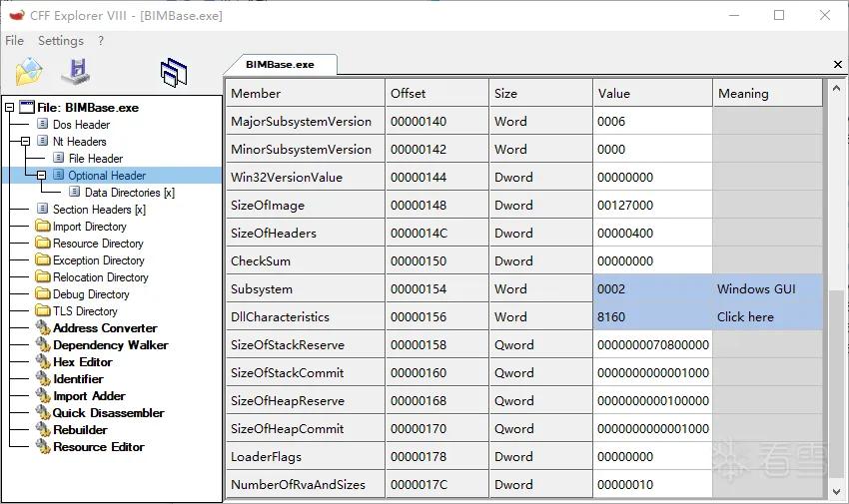849x504 pixels.
Task: Edit the MajorSubsystemVersion value 0006
Action: point(652,121)
